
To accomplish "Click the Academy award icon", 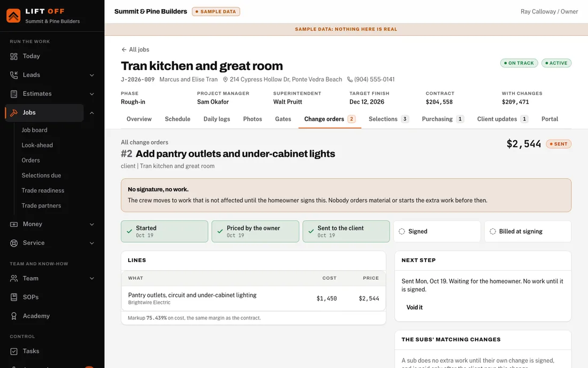I will [x=14, y=316].
